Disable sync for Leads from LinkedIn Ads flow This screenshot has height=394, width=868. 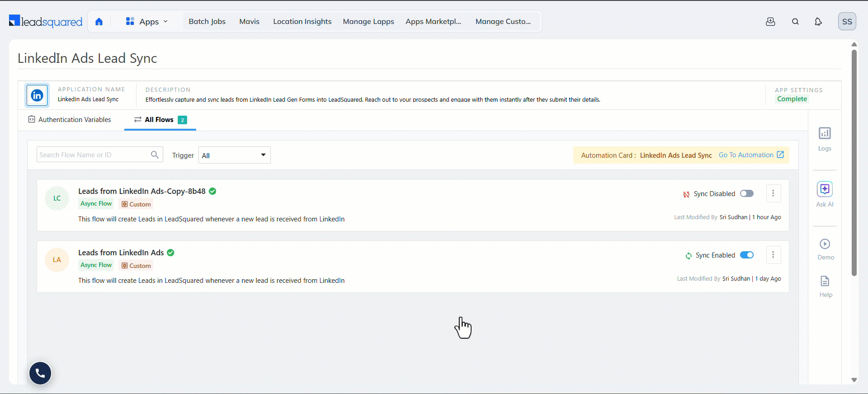point(747,255)
